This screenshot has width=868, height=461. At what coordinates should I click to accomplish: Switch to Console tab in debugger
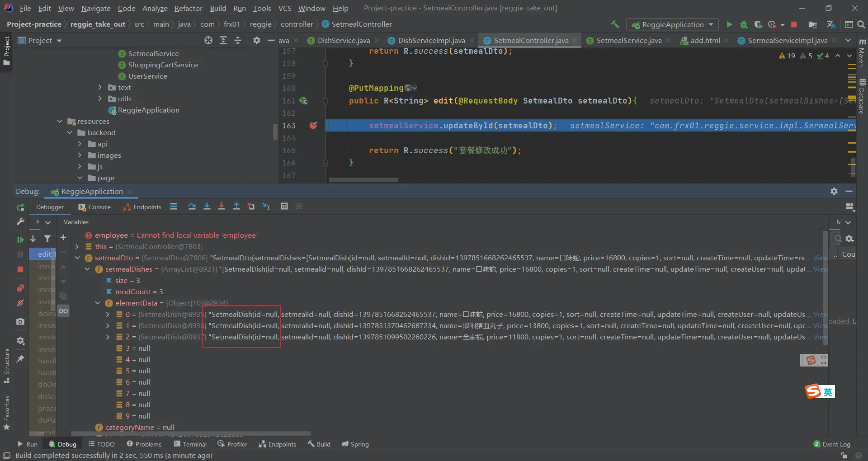point(94,207)
